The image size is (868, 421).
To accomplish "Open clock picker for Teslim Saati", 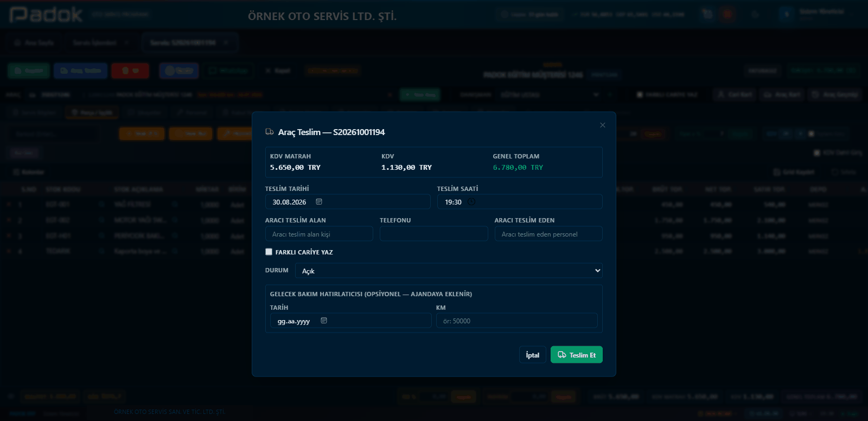I will (x=471, y=202).
